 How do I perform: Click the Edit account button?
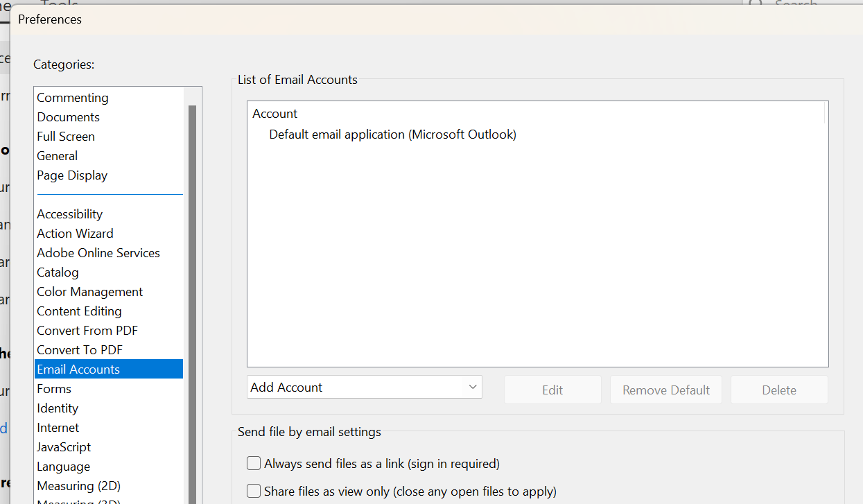(x=552, y=390)
